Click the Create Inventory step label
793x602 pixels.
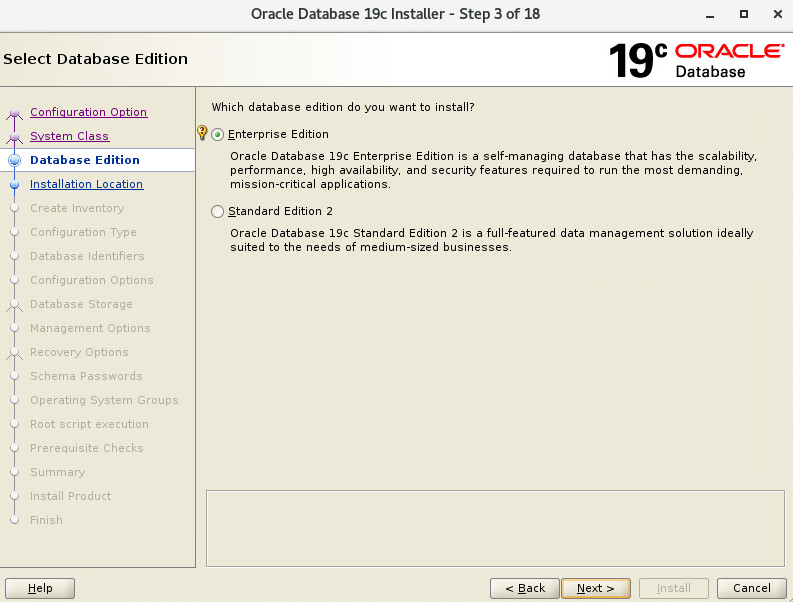point(77,208)
